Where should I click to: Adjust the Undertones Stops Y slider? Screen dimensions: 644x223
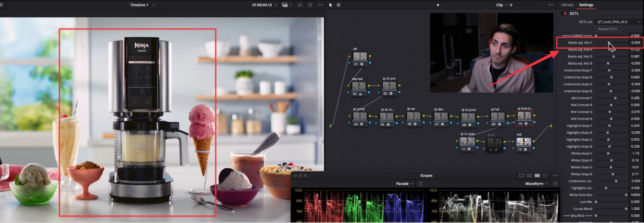(x=609, y=70)
